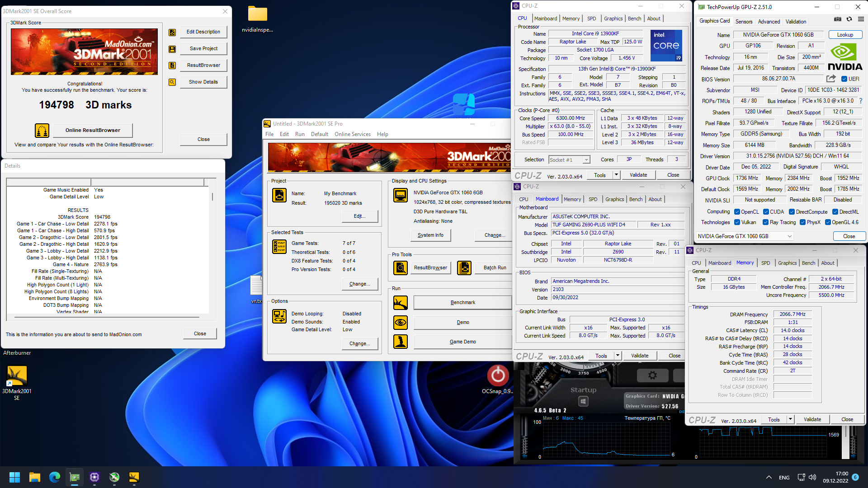Select the 3DMark2001 SE desktop shortcut

(x=17, y=383)
